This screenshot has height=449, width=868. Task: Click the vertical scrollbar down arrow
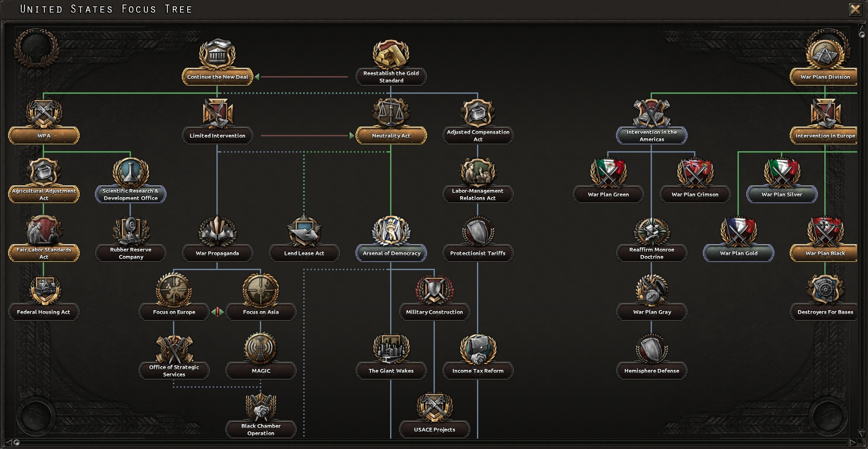pos(862,434)
